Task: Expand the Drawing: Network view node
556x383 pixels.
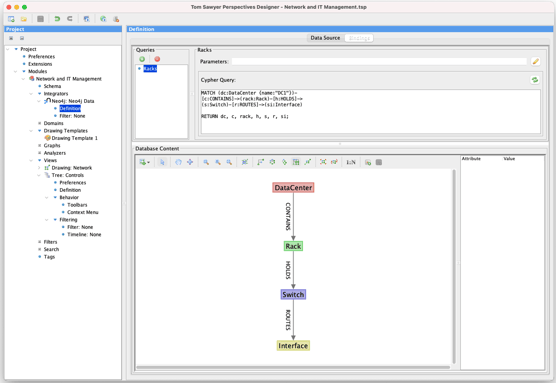Action: pyautogui.click(x=39, y=168)
